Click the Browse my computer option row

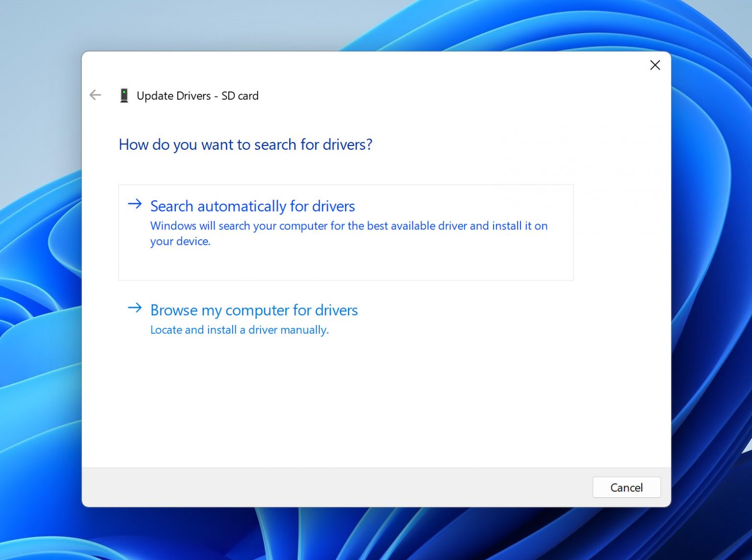tap(254, 318)
